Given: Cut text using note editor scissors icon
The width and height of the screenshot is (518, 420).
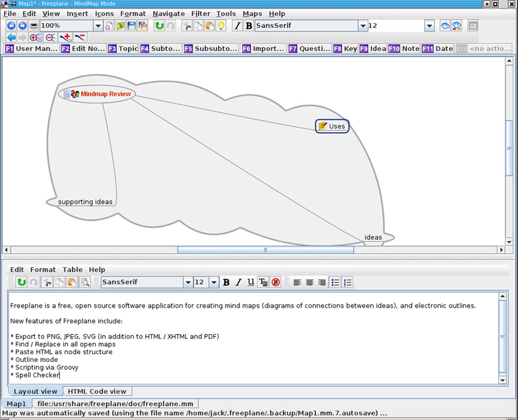Looking at the screenshot, I should coord(47,282).
